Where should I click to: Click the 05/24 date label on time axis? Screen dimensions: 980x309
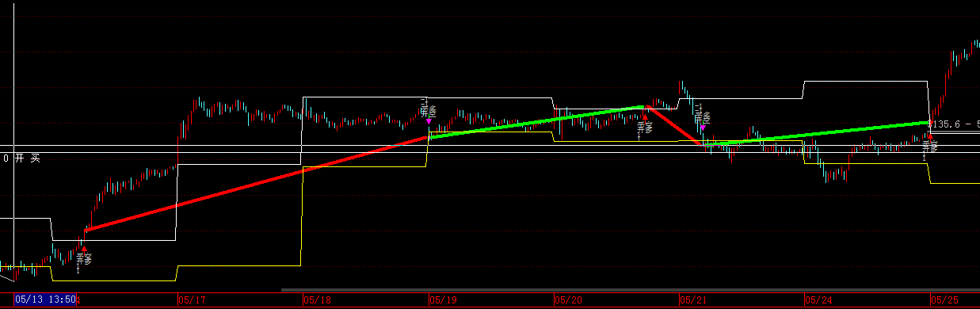pyautogui.click(x=818, y=300)
